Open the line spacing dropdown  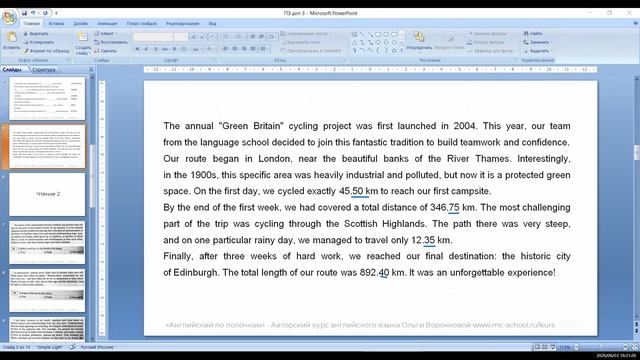tap(272, 37)
